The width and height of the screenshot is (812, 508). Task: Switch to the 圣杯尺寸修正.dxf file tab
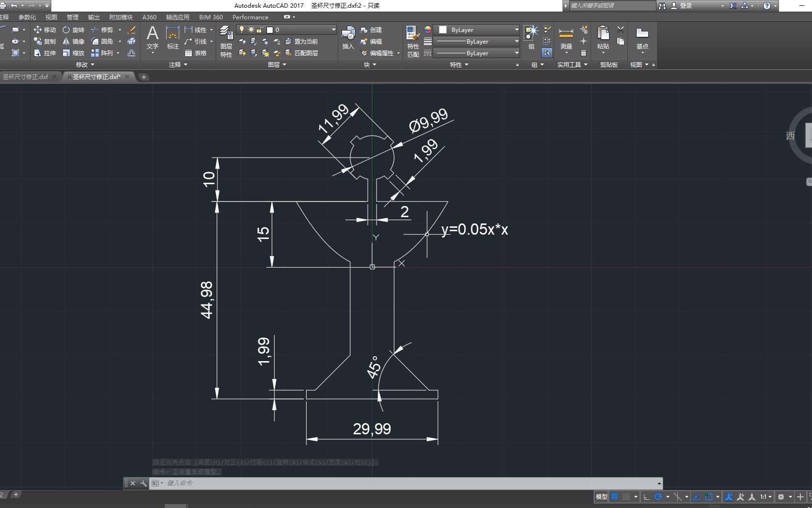(x=25, y=76)
